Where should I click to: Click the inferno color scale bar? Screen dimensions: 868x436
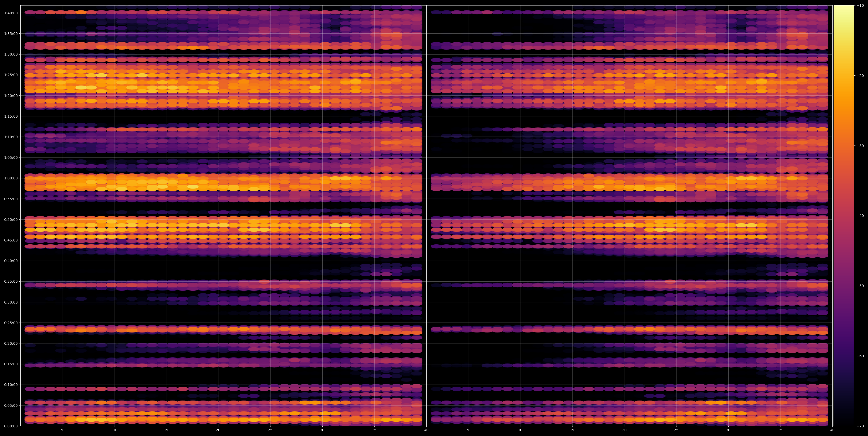[844, 215]
